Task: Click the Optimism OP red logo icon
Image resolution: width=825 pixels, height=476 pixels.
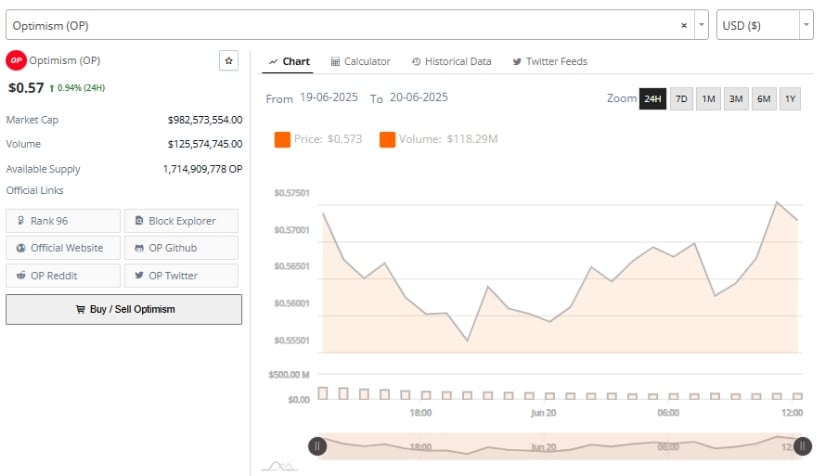Action: [16, 60]
